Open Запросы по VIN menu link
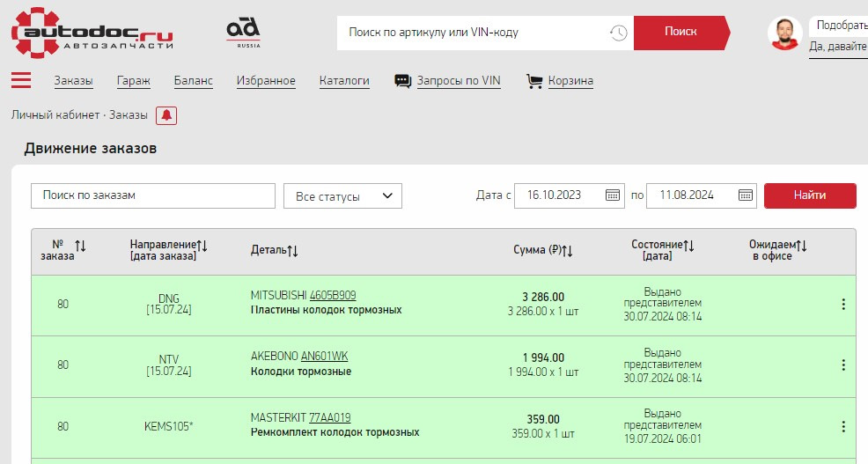Image resolution: width=868 pixels, height=464 pixels. point(459,81)
